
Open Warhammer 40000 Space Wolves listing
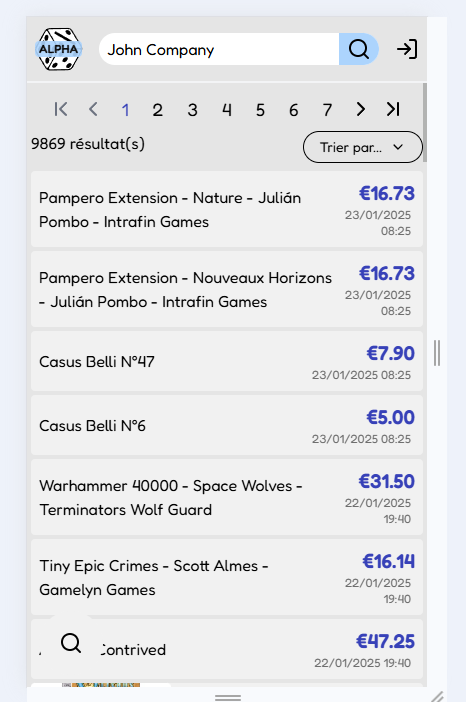(x=227, y=497)
